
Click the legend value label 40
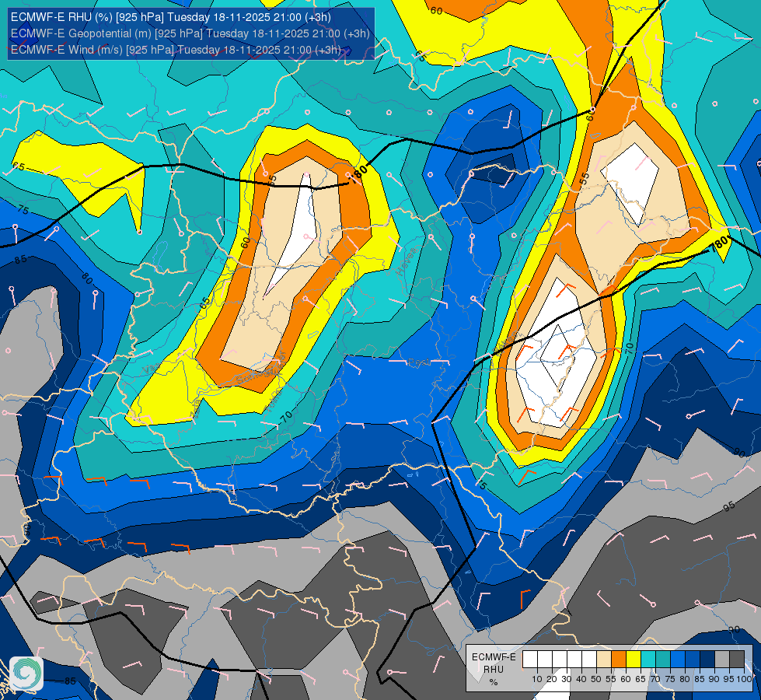pos(581,679)
